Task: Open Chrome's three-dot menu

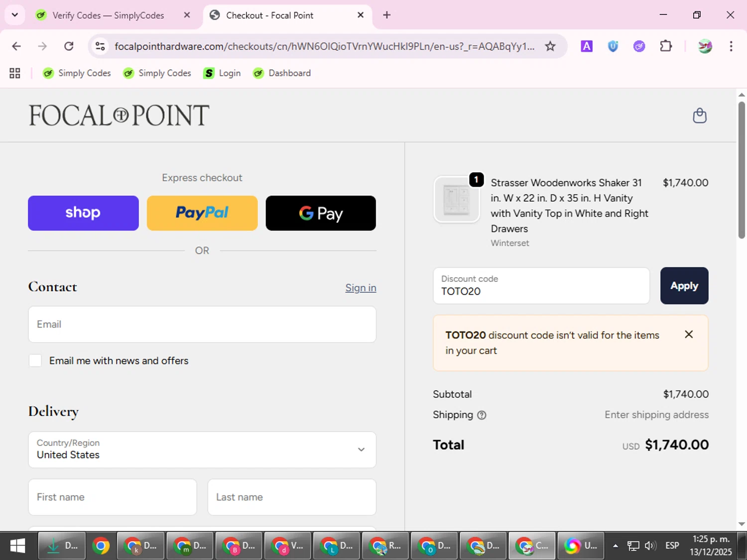Action: tap(731, 46)
